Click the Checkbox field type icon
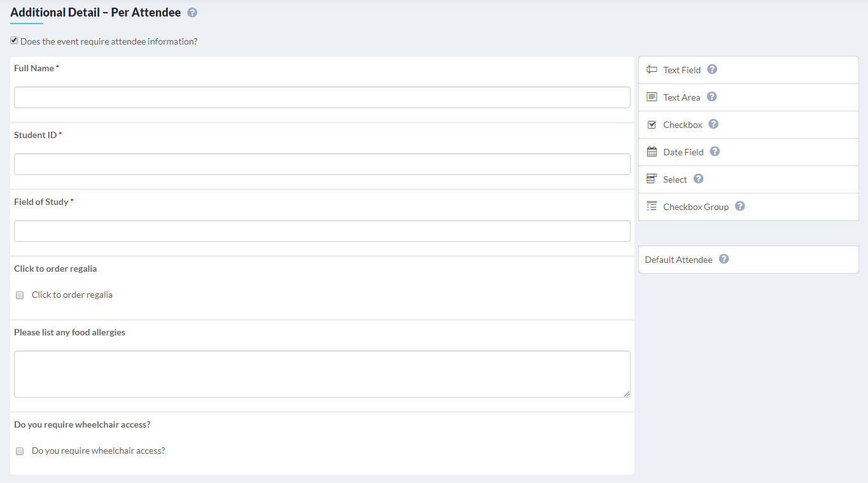The image size is (868, 483). [x=652, y=125]
